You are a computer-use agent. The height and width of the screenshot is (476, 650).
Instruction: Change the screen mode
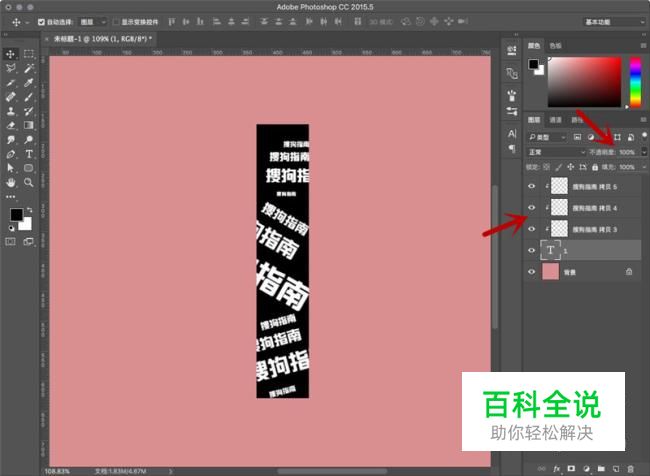[x=29, y=242]
